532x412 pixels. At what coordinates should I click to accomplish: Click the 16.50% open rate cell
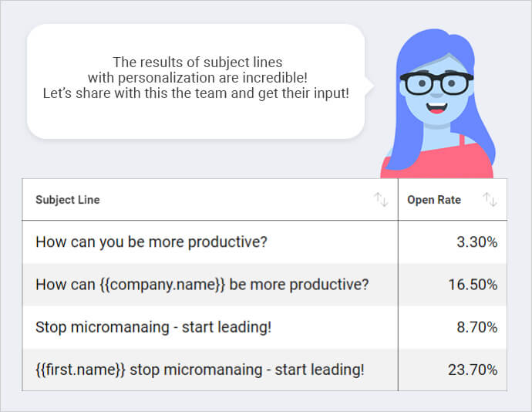point(453,285)
